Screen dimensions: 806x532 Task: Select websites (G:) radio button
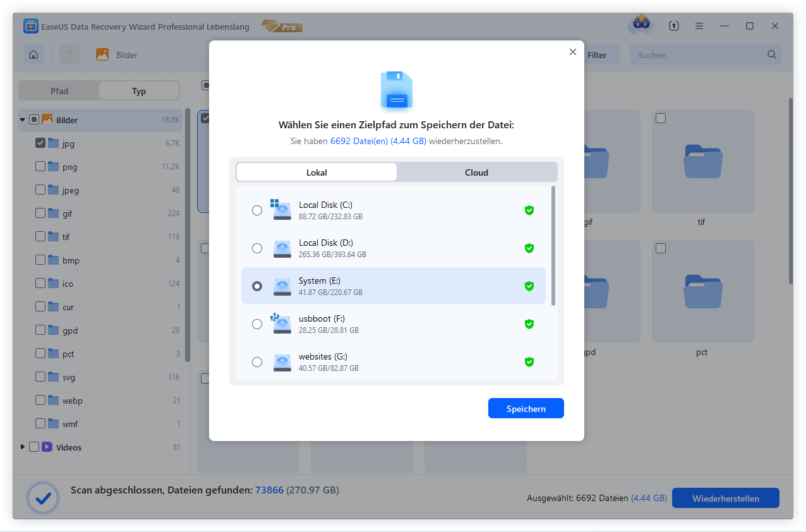257,362
